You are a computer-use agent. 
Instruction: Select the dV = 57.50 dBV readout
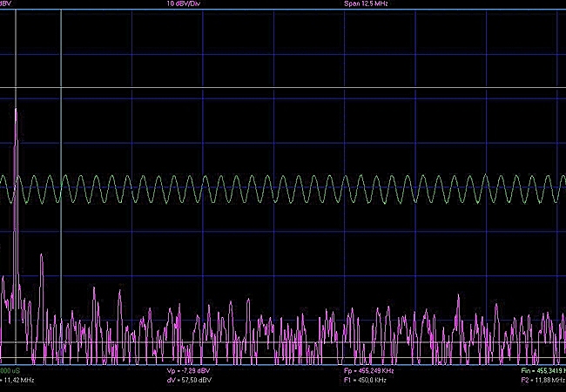[x=188, y=381]
